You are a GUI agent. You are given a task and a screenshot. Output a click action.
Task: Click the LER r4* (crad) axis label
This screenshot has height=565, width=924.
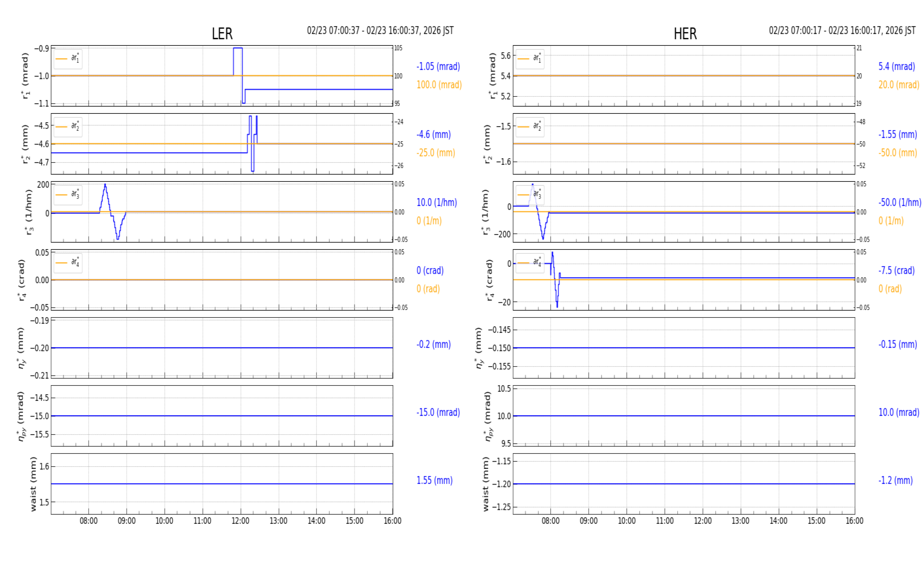click(22, 280)
